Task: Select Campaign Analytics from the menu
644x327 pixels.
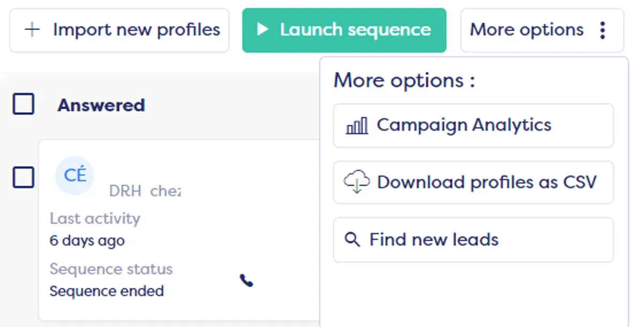Action: (x=473, y=125)
